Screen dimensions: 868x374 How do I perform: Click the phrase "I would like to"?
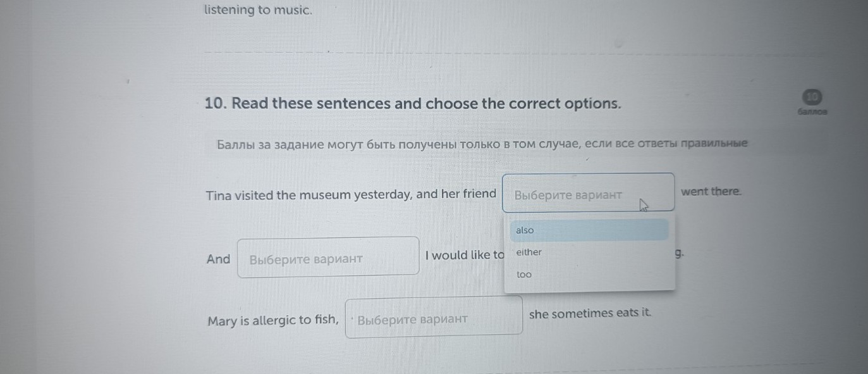pos(465,256)
